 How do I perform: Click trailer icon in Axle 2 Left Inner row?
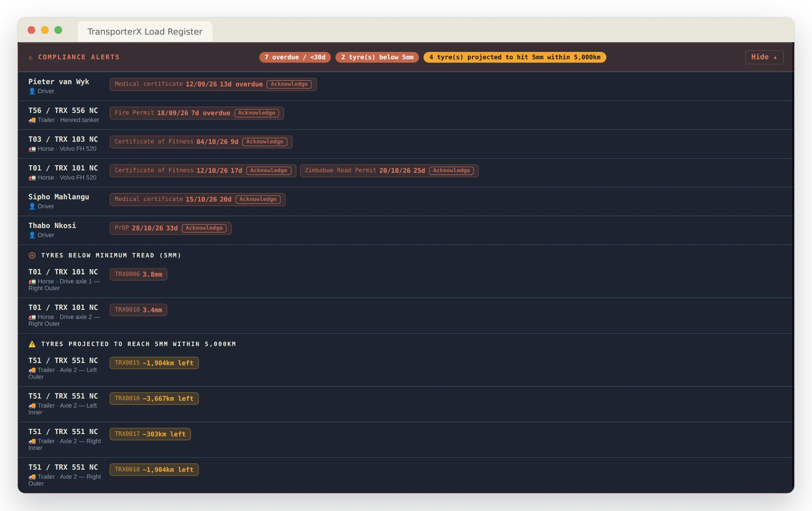click(32, 406)
